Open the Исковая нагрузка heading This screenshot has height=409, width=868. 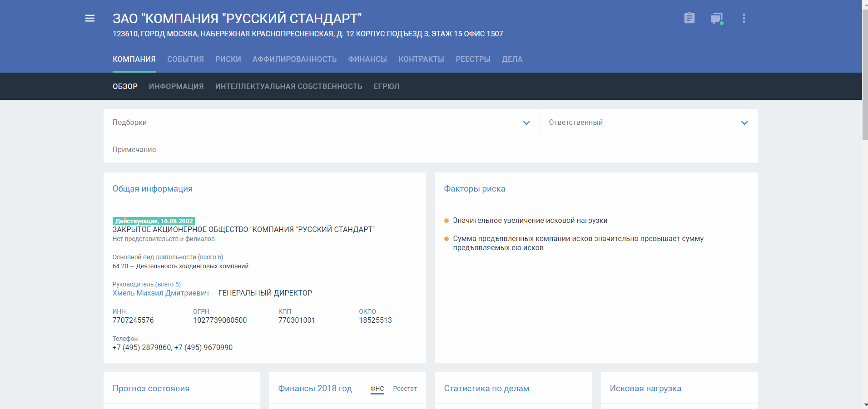(645, 389)
